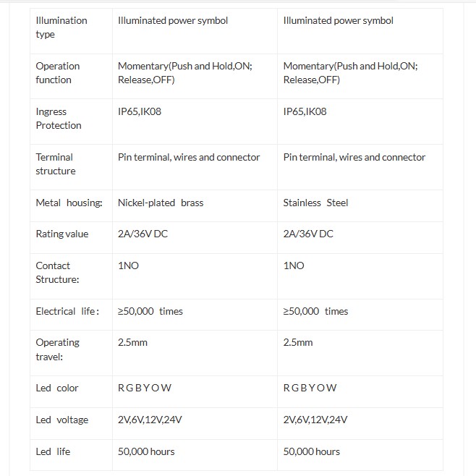Click the "Illumination type" row label
The width and height of the screenshot is (476, 476).
61,27
